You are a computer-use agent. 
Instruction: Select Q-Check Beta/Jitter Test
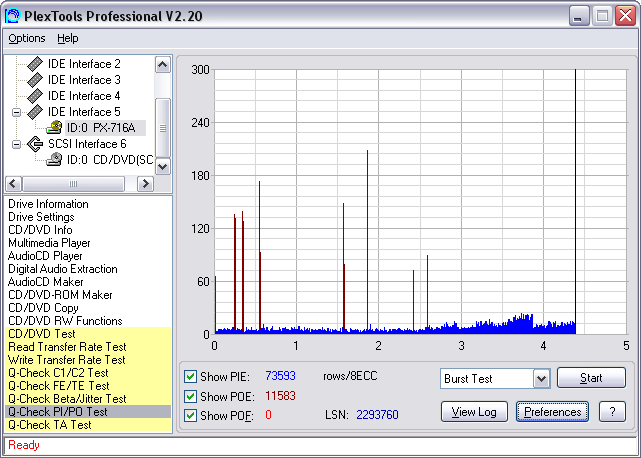88,399
